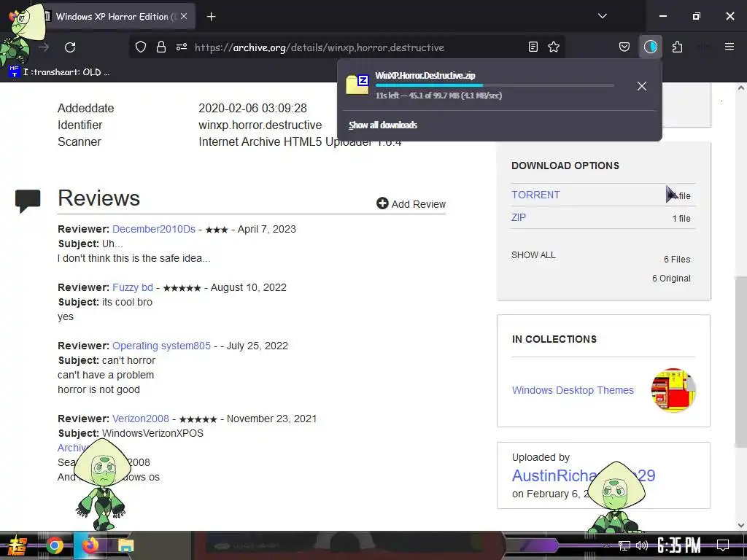Expand the list all tabs chevron
The image size is (747, 560).
(602, 16)
